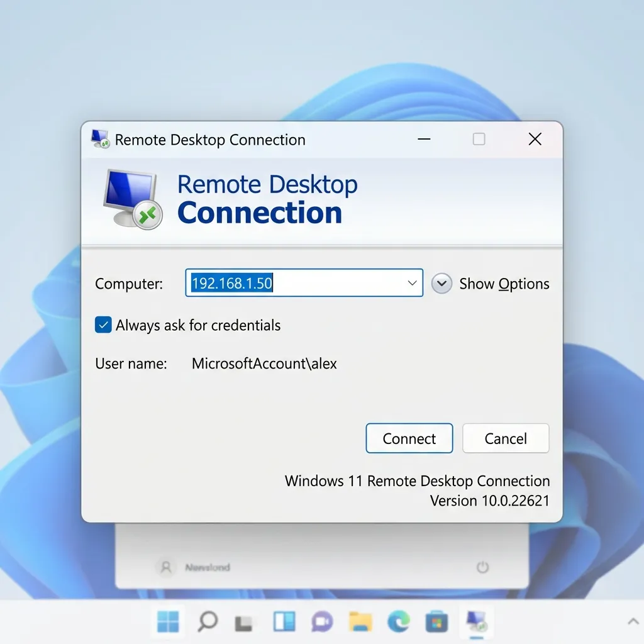Image resolution: width=644 pixels, height=644 pixels.
Task: Click the Computer field with 192.168.1.50
Action: pyautogui.click(x=304, y=283)
